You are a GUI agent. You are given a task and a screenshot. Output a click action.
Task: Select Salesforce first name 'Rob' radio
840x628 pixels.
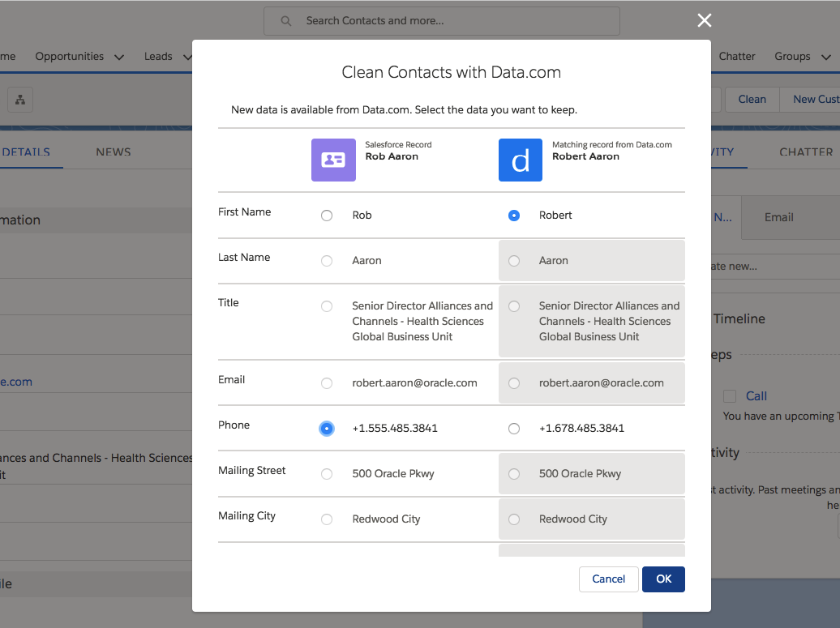click(327, 216)
